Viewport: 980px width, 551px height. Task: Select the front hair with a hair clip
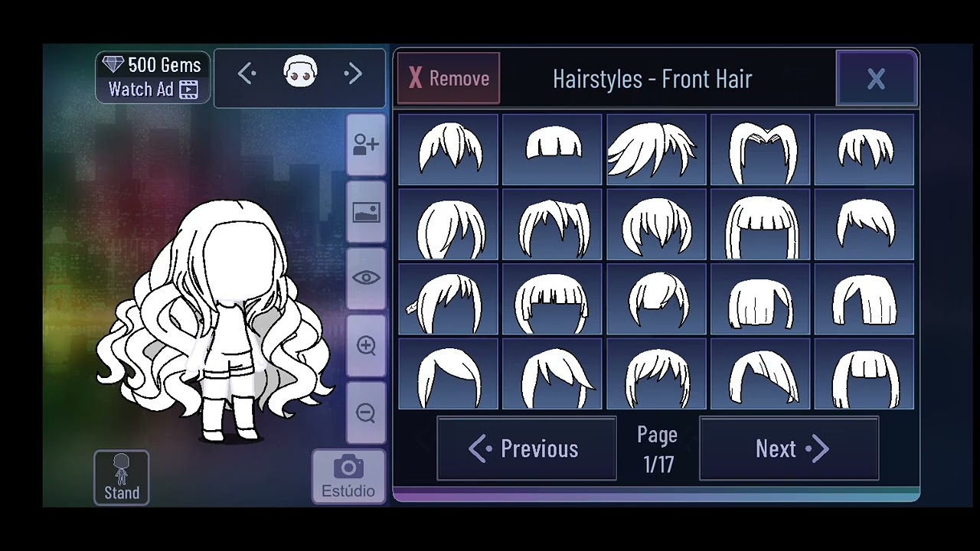(x=448, y=299)
